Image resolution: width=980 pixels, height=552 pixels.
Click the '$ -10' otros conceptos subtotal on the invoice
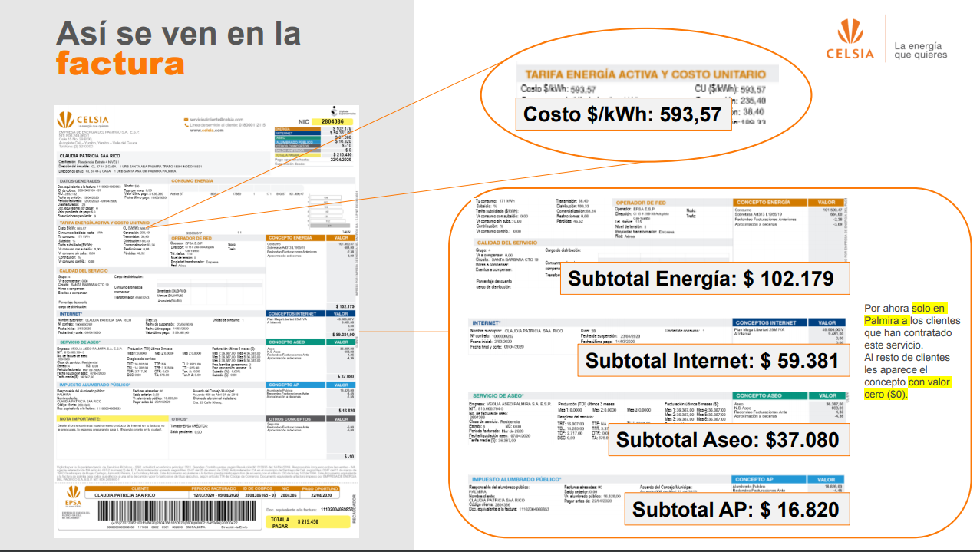tap(349, 456)
